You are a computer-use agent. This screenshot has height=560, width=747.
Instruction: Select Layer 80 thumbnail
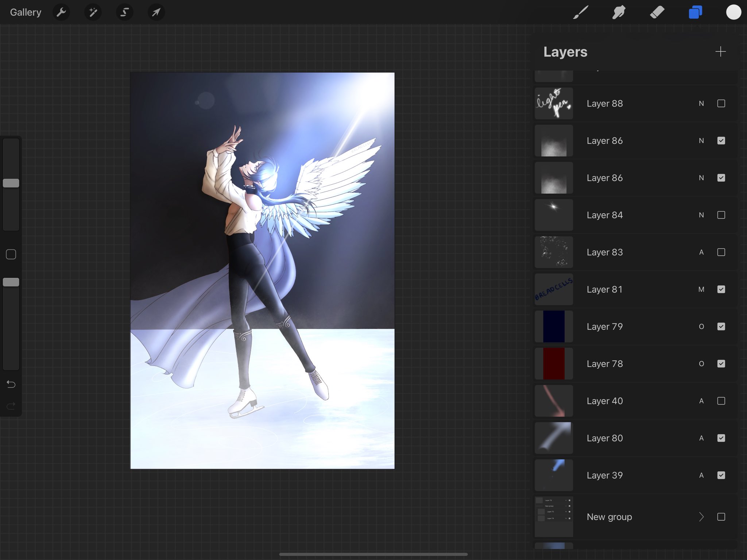554,438
